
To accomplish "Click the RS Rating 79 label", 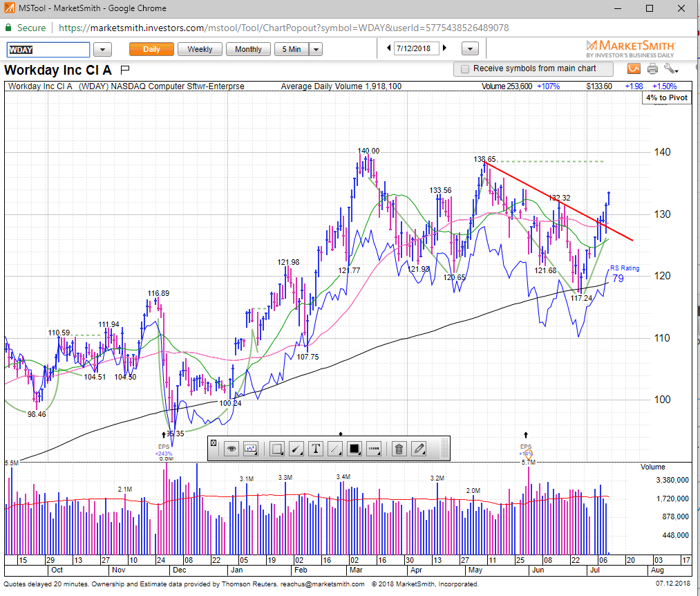I will [624, 273].
